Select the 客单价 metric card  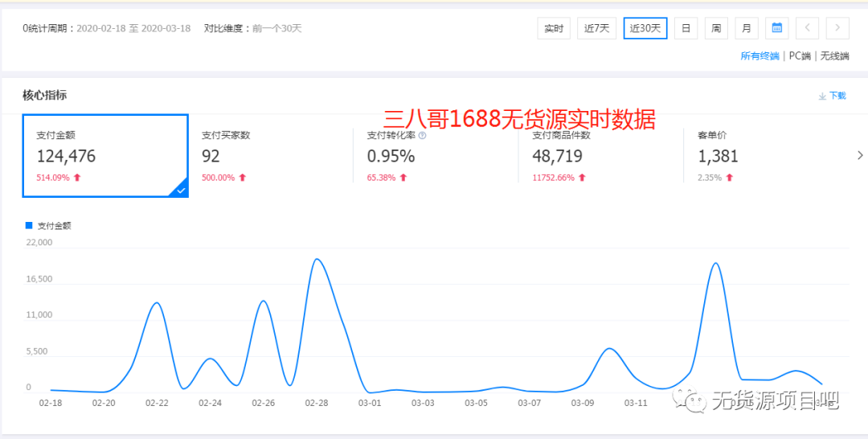tap(764, 155)
